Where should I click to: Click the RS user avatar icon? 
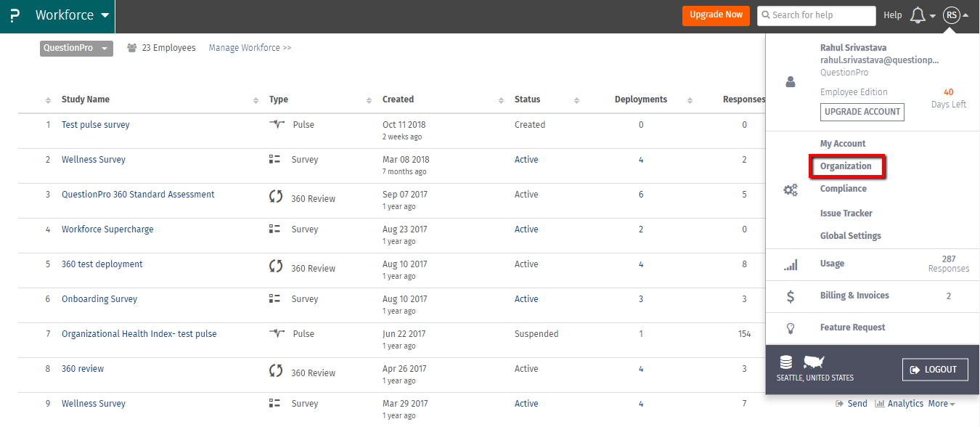point(951,15)
